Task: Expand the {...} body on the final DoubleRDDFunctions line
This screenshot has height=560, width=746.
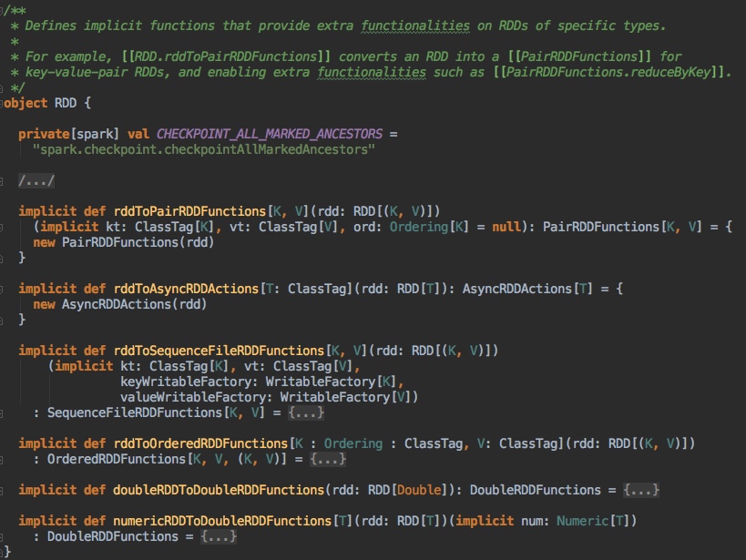Action: click(219, 536)
